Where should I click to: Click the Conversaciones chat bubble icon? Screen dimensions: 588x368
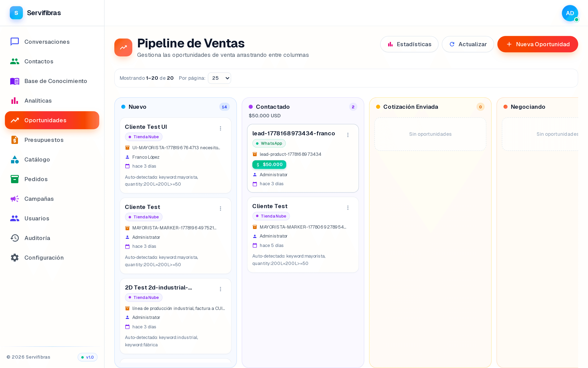15,42
